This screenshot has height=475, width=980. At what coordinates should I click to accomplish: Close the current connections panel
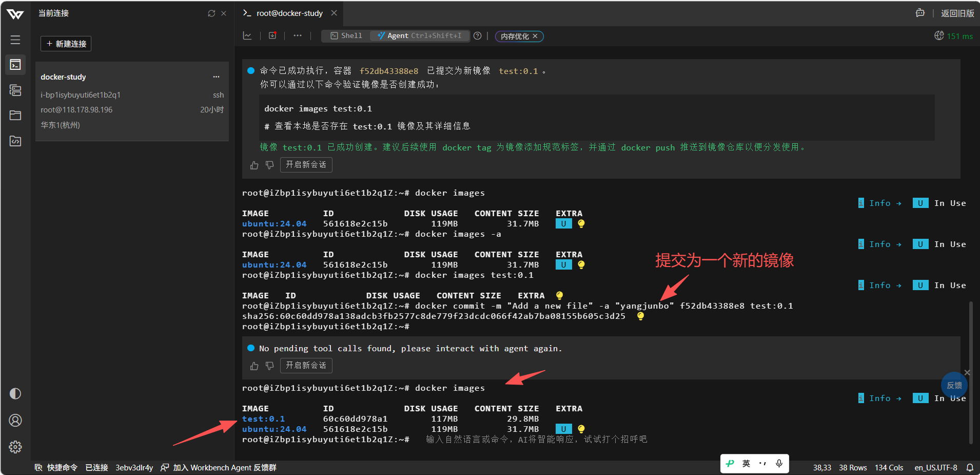tap(224, 13)
